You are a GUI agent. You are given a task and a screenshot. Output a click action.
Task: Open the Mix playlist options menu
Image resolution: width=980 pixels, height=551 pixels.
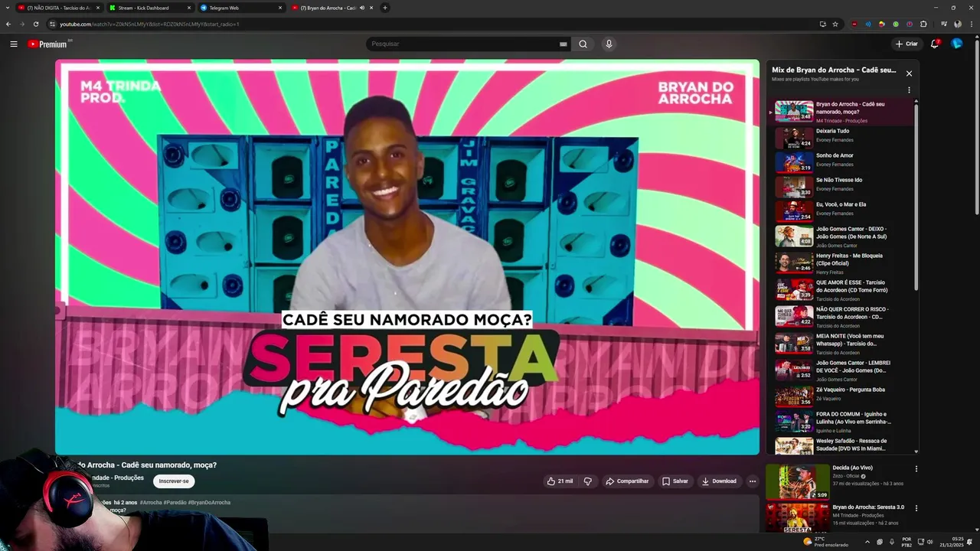[909, 90]
